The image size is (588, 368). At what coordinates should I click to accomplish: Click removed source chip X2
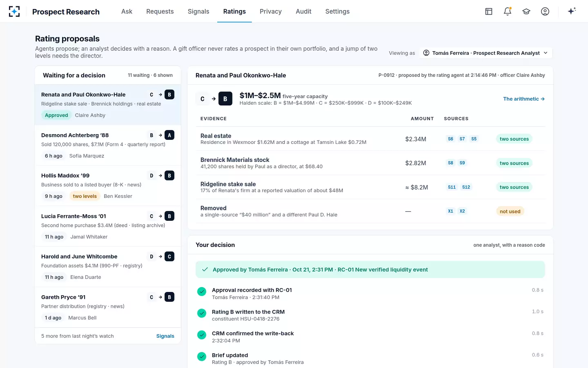point(462,211)
